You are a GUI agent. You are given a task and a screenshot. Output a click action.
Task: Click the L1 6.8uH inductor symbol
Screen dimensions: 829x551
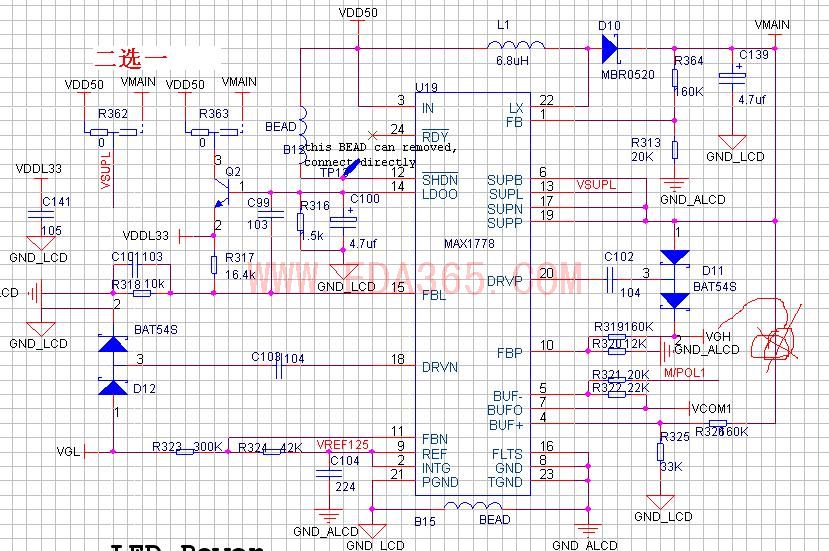tap(515, 45)
